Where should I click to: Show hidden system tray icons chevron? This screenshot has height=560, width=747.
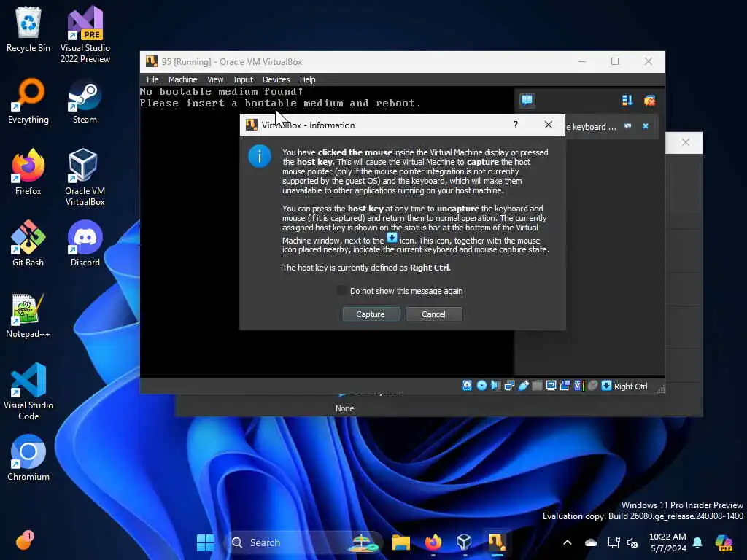568,542
